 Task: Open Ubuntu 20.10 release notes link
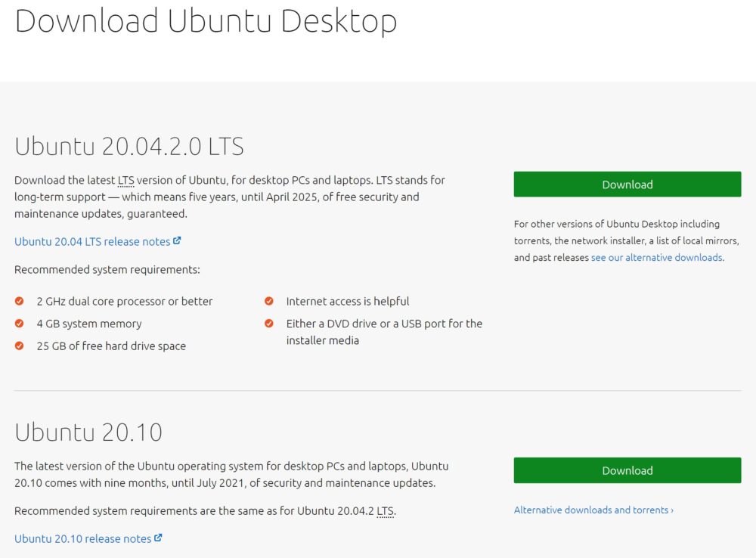pos(83,538)
